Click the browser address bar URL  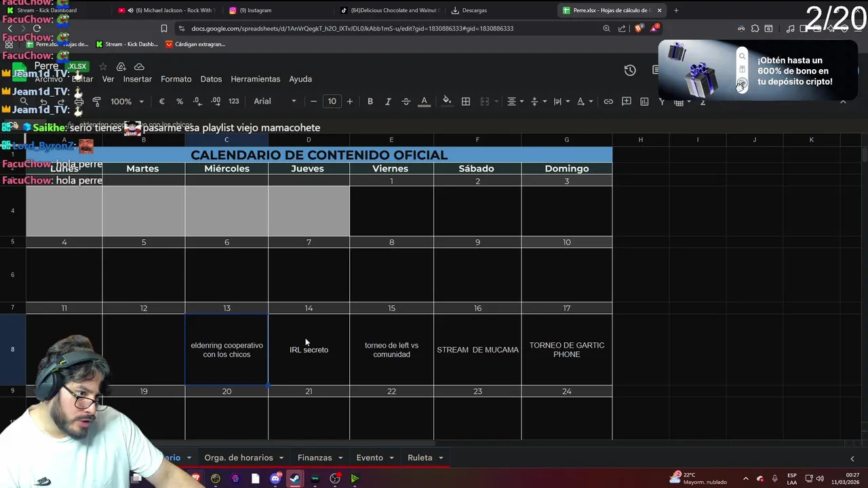[x=352, y=28]
